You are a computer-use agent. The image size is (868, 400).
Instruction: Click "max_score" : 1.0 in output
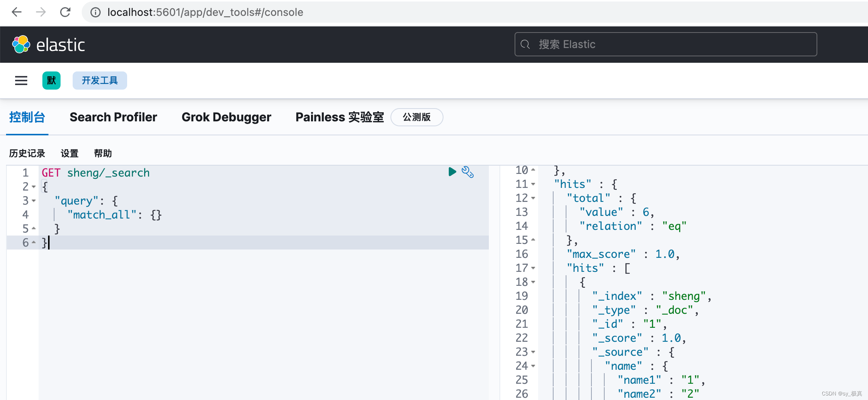[x=623, y=254]
